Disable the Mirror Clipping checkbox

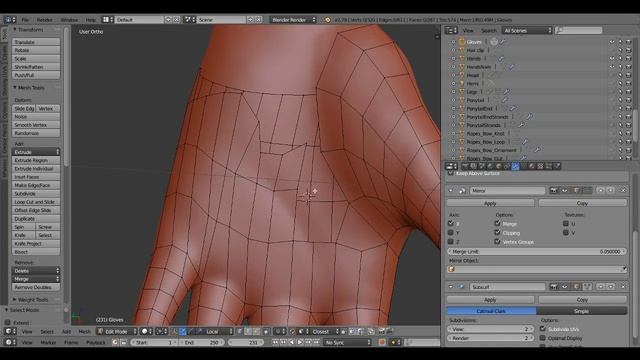point(497,233)
